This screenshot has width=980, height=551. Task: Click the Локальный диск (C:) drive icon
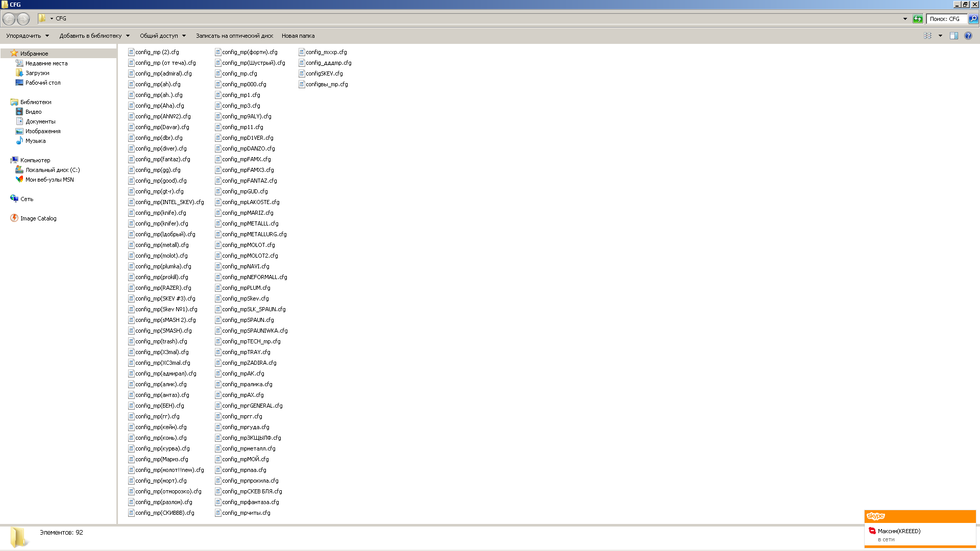click(19, 169)
